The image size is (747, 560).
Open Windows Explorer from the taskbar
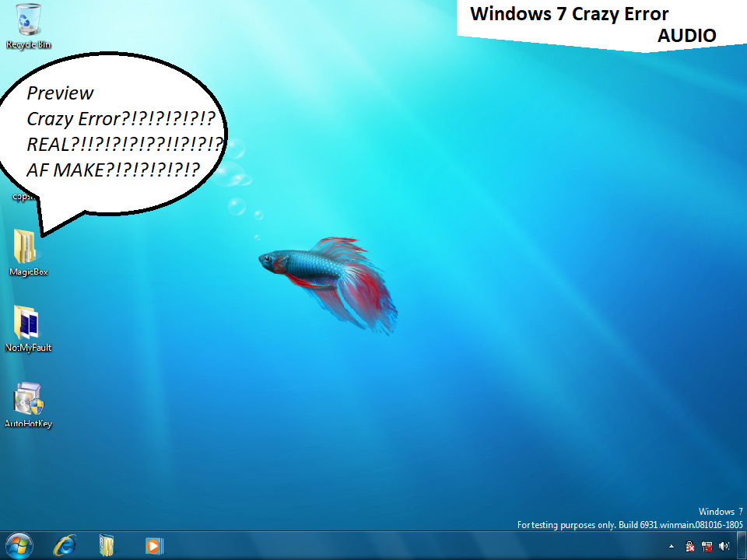(x=107, y=546)
